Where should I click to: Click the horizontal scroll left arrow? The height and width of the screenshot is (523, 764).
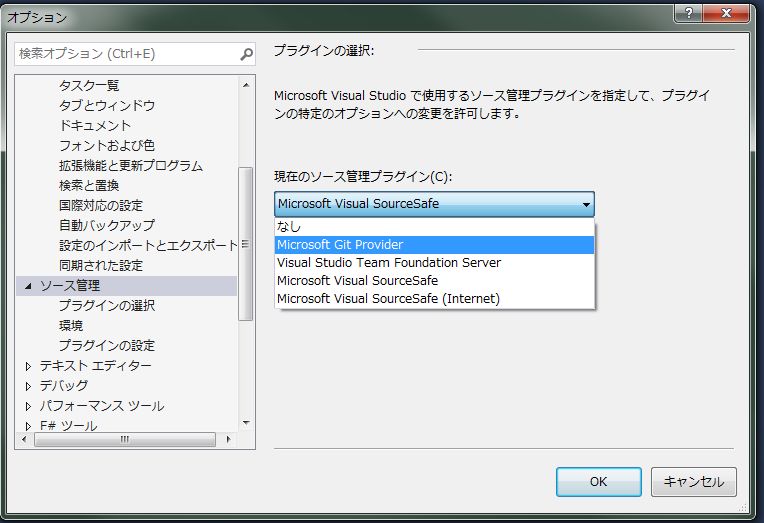24,439
